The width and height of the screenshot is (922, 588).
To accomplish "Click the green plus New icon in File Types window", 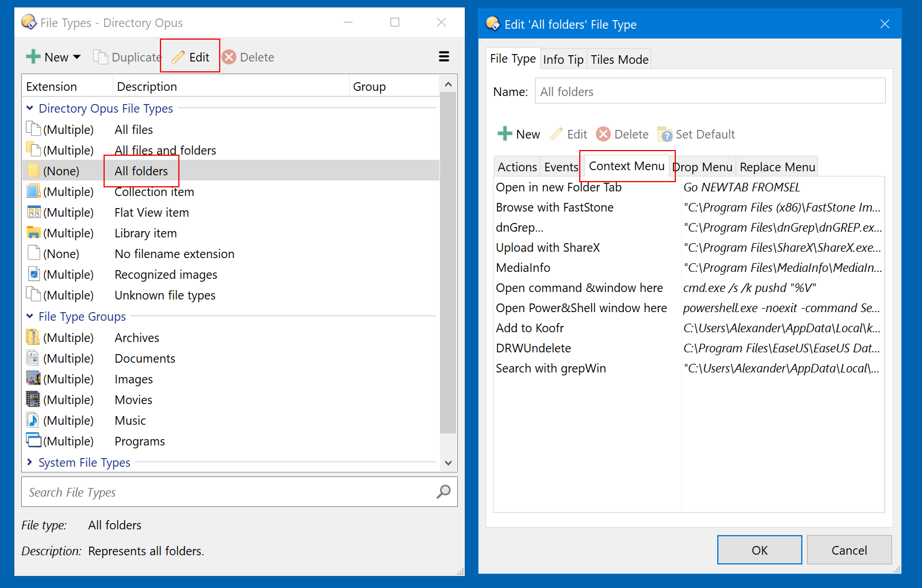I will click(33, 57).
